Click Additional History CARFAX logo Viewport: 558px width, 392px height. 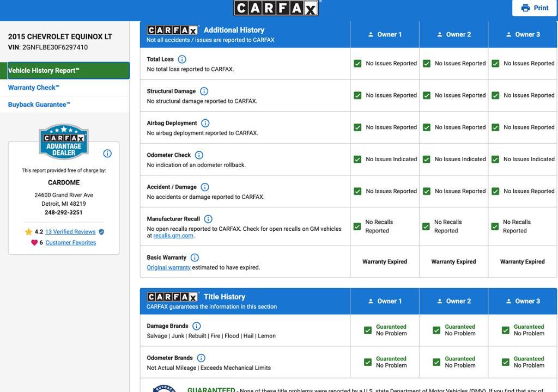point(172,30)
